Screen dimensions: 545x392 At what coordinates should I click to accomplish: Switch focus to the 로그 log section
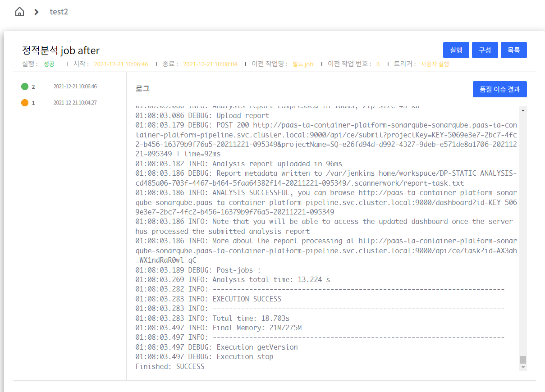click(142, 88)
